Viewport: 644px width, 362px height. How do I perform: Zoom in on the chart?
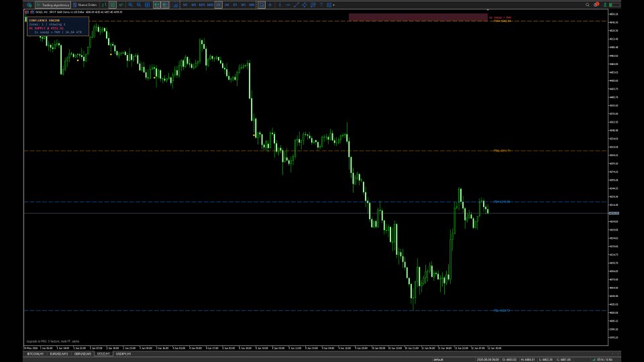(131, 5)
